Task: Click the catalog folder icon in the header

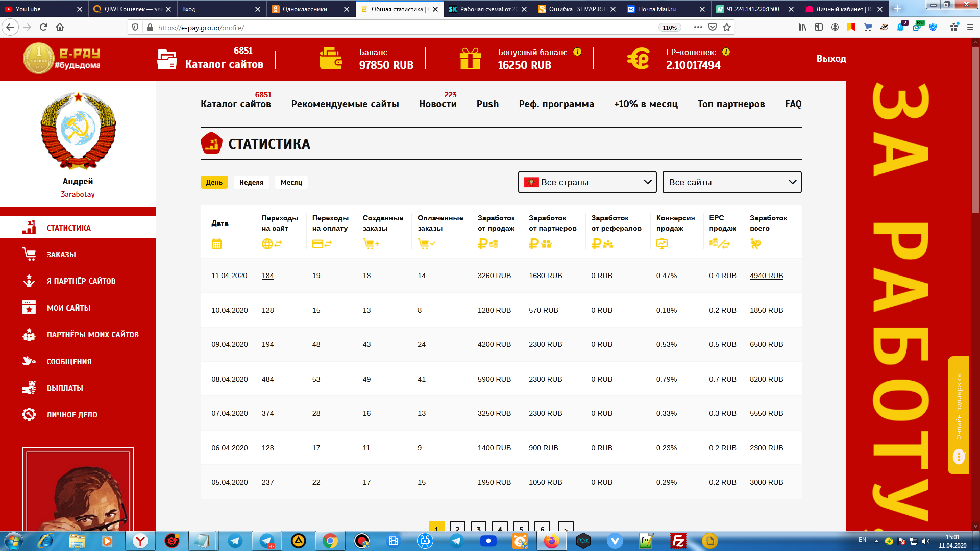Action: tap(167, 59)
